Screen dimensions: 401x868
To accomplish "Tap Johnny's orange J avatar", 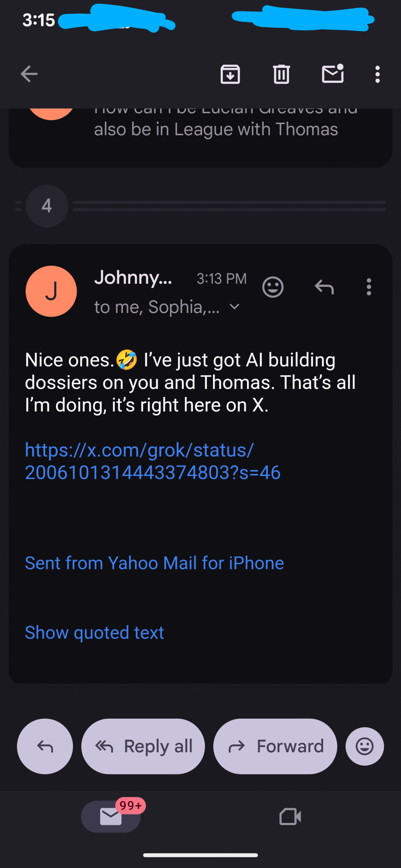I will pyautogui.click(x=51, y=291).
